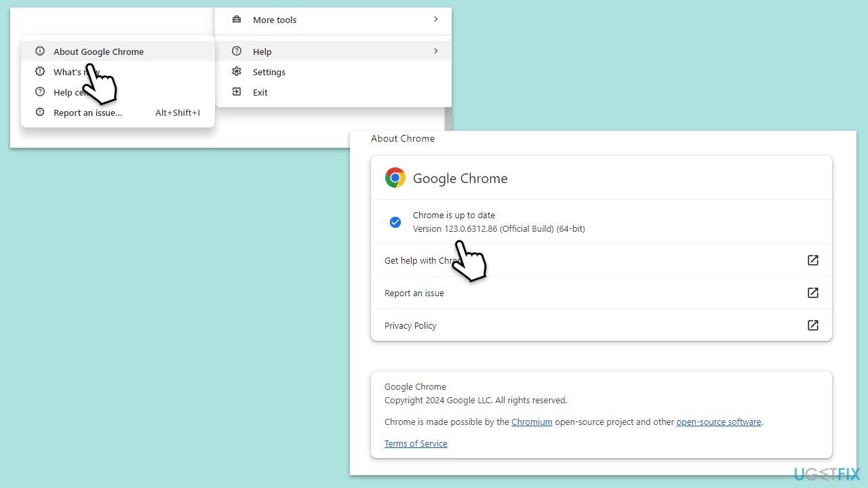
Task: Click the 'Chrome is up to date' text
Action: pyautogui.click(x=454, y=216)
